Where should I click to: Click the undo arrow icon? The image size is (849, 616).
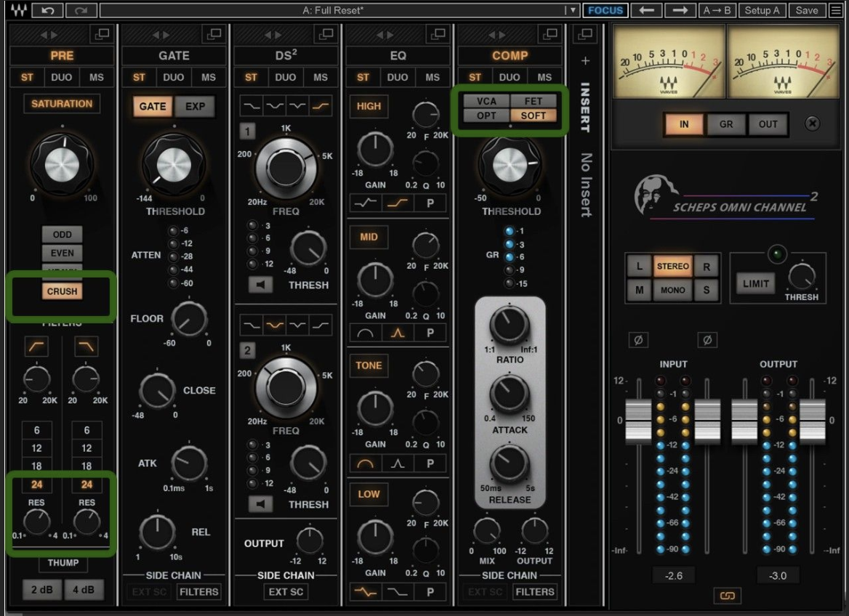point(48,10)
